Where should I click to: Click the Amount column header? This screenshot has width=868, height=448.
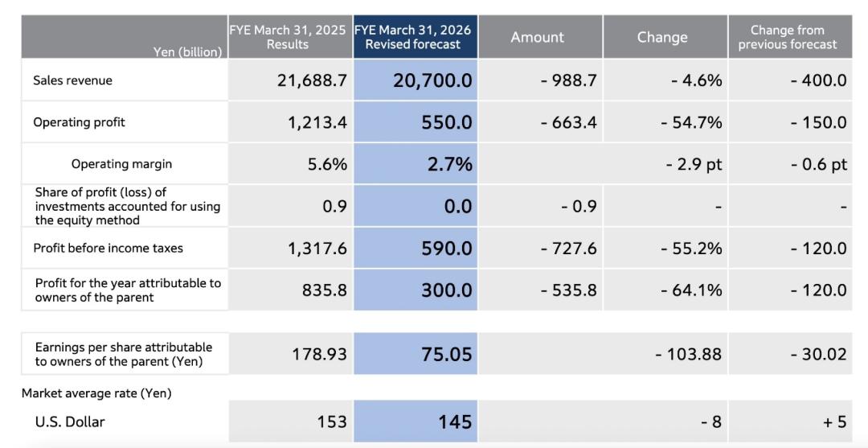(x=538, y=37)
